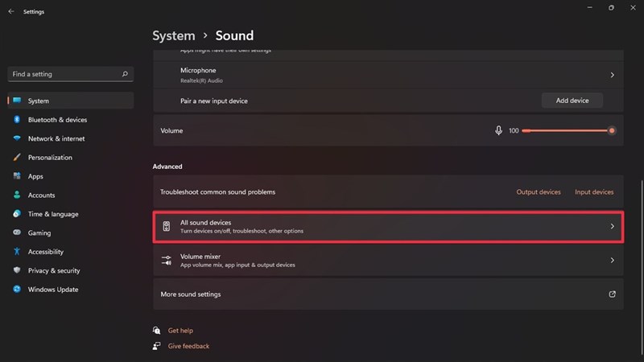Image resolution: width=644 pixels, height=362 pixels.
Task: Click the Add device button
Action: click(x=572, y=101)
